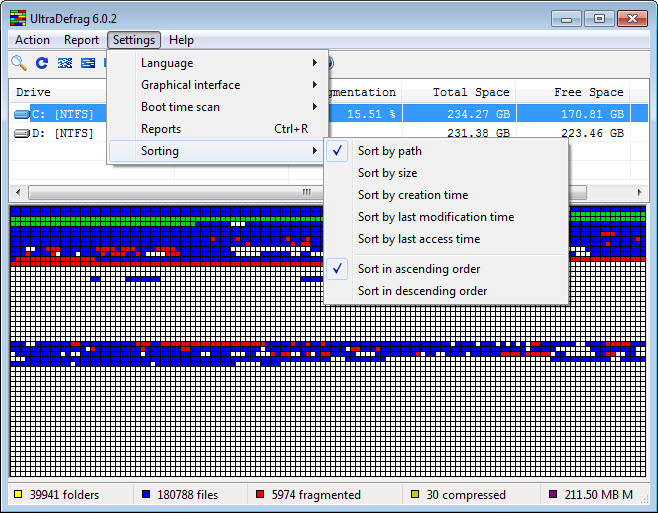
Task: Click the D: drive icon
Action: [21, 133]
